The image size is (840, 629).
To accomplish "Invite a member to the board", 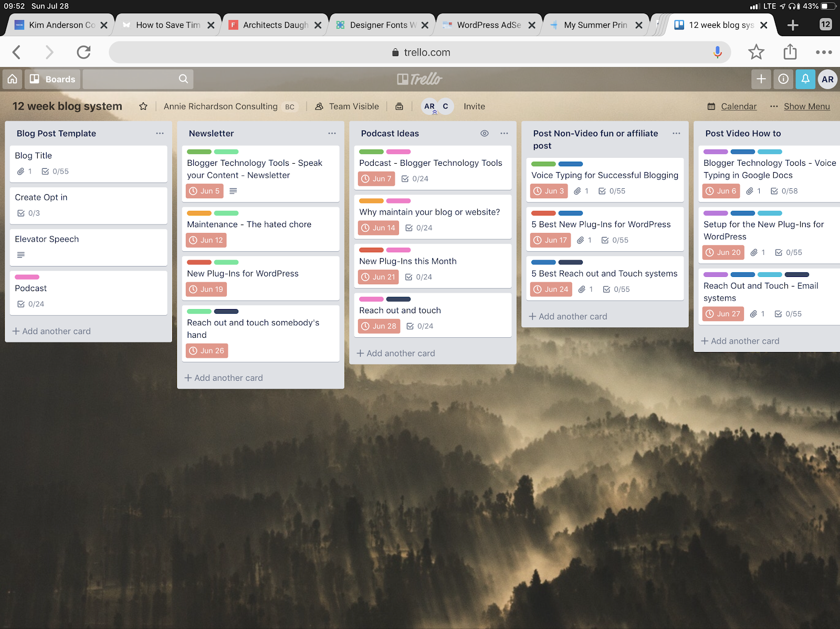I will tap(474, 106).
